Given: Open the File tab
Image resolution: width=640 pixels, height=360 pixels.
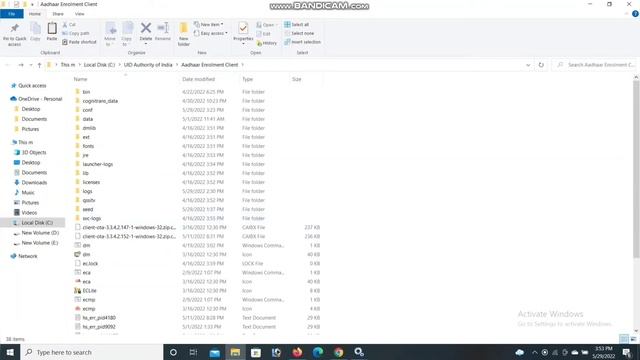Looking at the screenshot, I should (x=12, y=14).
